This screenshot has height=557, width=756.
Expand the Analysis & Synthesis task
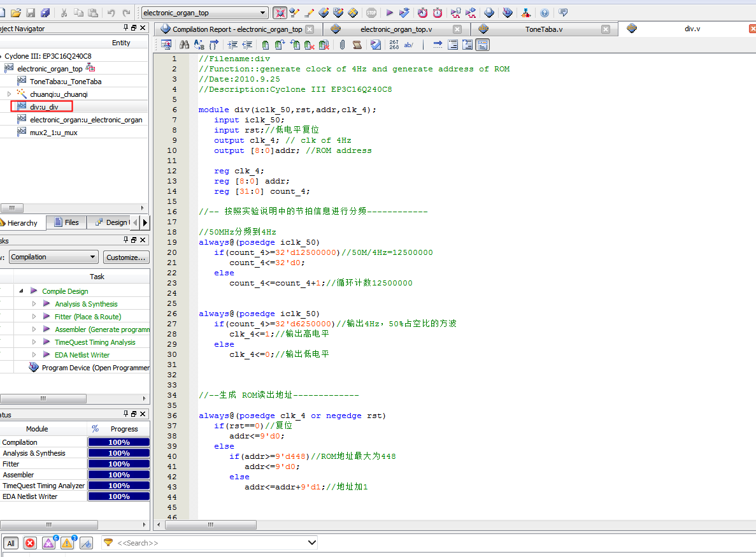[x=34, y=304]
